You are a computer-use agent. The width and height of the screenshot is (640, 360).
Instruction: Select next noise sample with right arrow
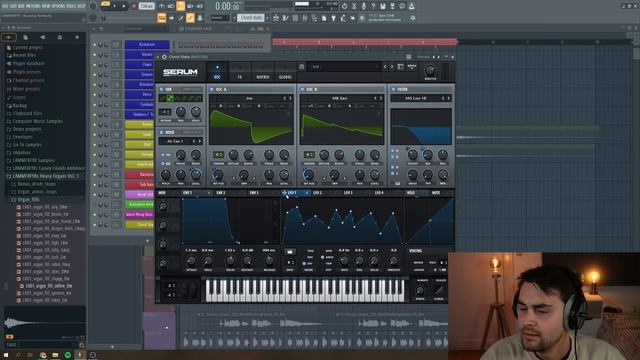tap(200, 141)
